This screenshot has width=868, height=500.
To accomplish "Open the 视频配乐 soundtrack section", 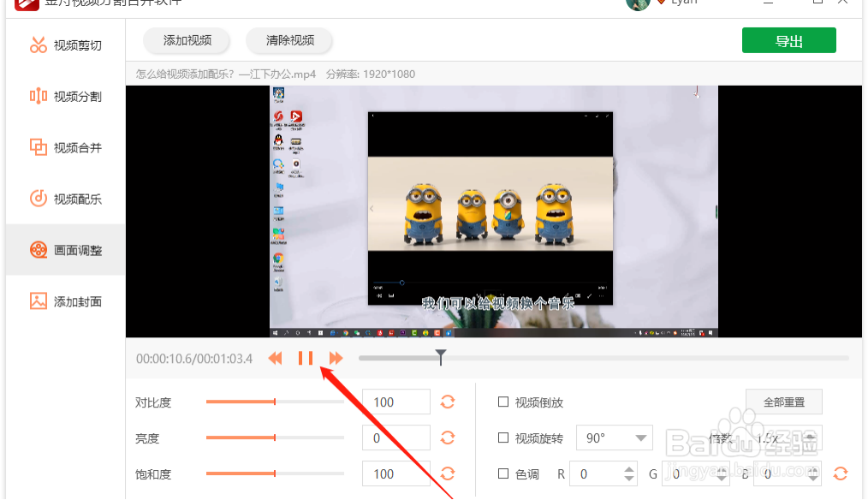I will tap(66, 199).
